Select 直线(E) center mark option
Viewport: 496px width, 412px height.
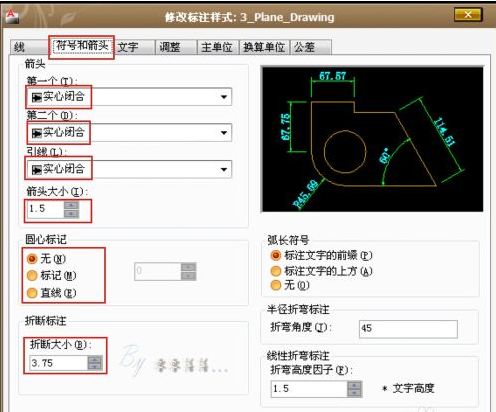pyautogui.click(x=51, y=293)
